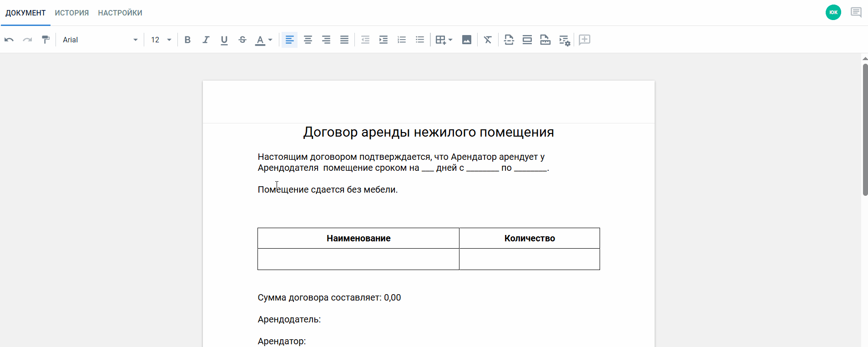868x347 pixels.
Task: Insert a page break
Action: [509, 40]
